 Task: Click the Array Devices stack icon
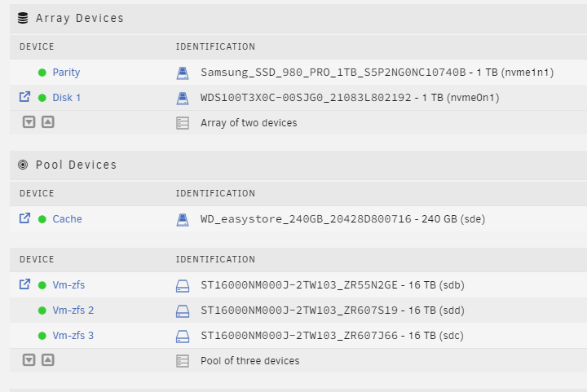23,18
